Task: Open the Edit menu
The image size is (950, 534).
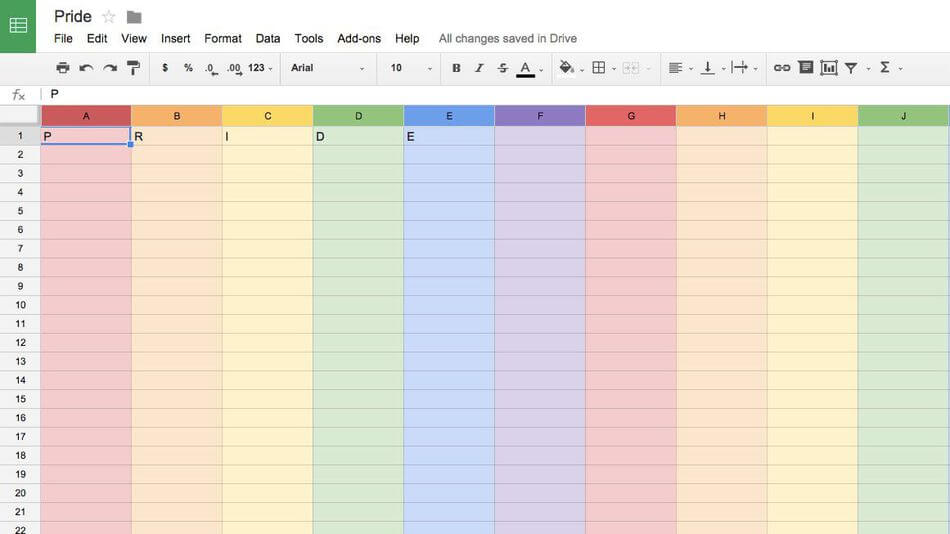Action: pos(97,38)
